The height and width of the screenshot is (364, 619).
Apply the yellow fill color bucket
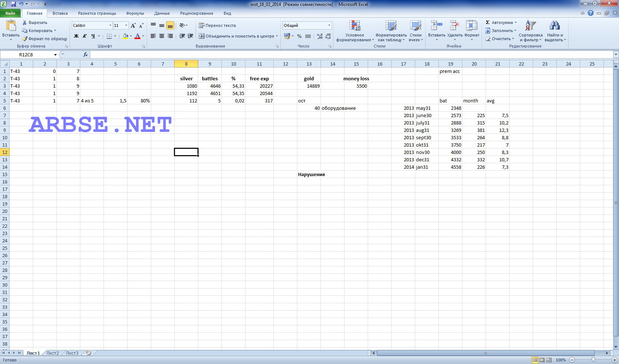tap(125, 36)
